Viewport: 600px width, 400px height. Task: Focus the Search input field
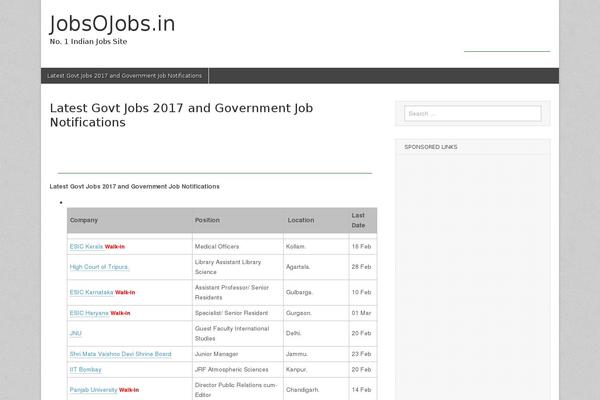pyautogui.click(x=473, y=114)
